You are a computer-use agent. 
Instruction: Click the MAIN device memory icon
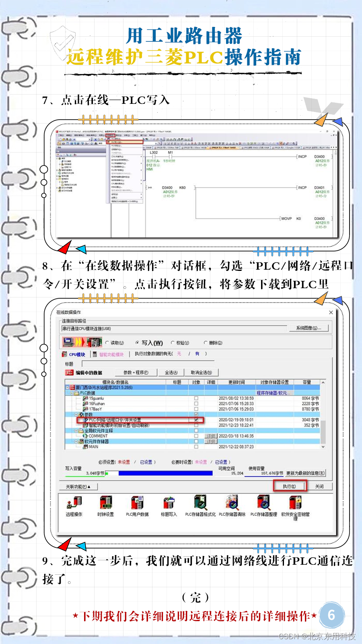pos(85,447)
